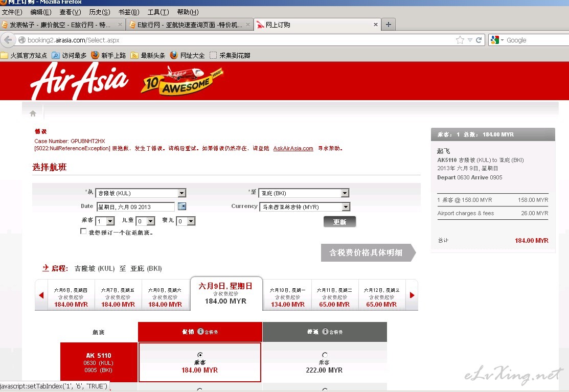Click Airport charges & fees line

click(493, 213)
